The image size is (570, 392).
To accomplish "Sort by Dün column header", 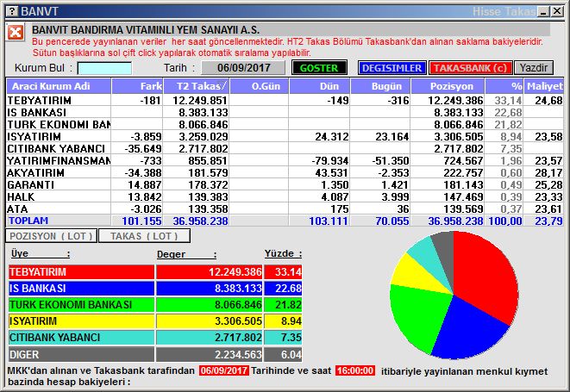I will pyautogui.click(x=320, y=86).
